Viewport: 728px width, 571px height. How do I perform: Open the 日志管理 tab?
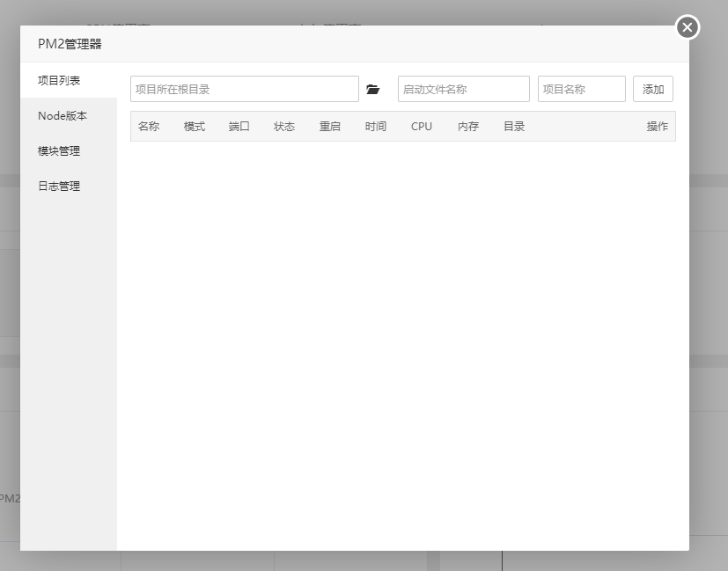tap(69, 186)
